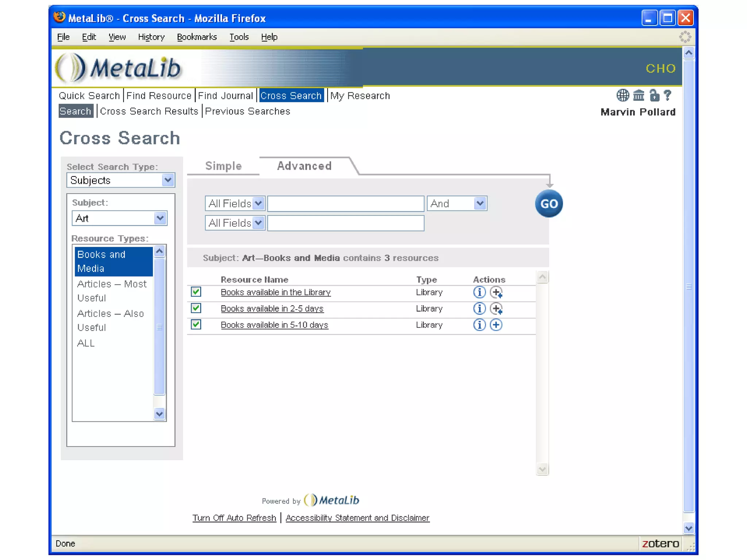Screen dimensions: 747x560
Task: Open the Subject dropdown showing Art
Action: coord(120,218)
